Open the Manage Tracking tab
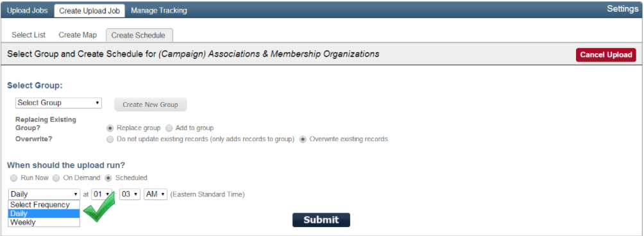Image resolution: width=644 pixels, height=236 pixels. point(159,10)
